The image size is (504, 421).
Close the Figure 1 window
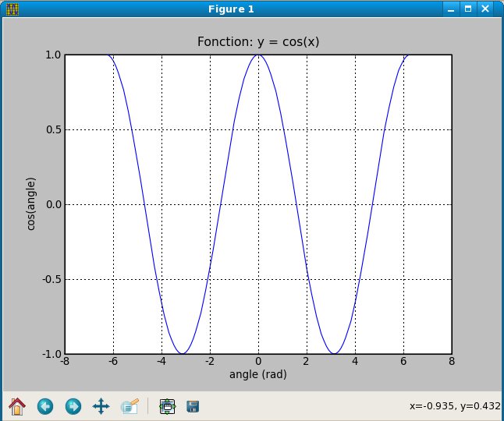486,9
